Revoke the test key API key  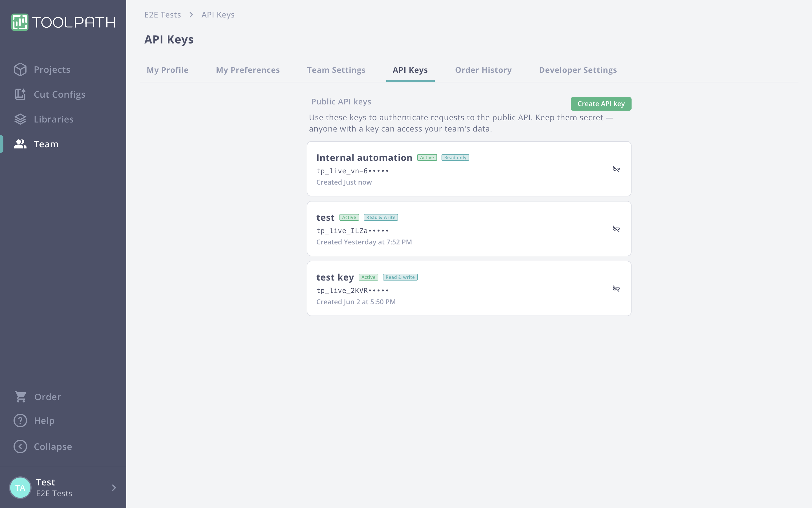tap(616, 289)
